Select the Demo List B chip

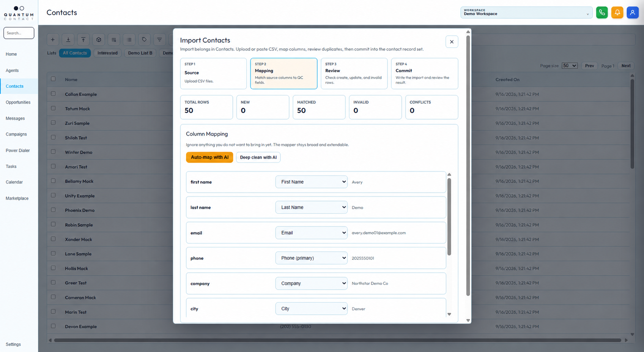tap(140, 53)
